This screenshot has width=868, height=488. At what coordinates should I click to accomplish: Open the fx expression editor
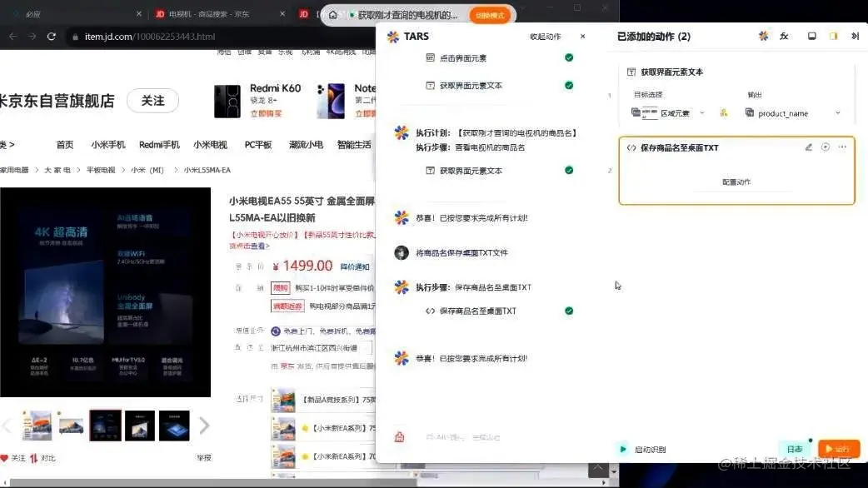[x=784, y=36]
